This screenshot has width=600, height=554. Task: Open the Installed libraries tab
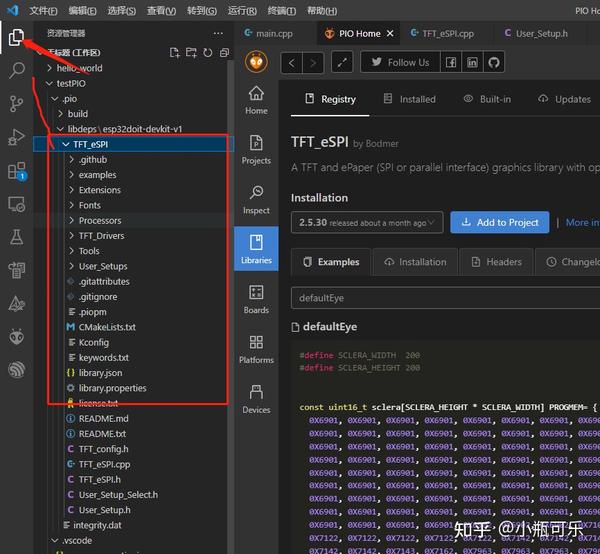tap(409, 99)
